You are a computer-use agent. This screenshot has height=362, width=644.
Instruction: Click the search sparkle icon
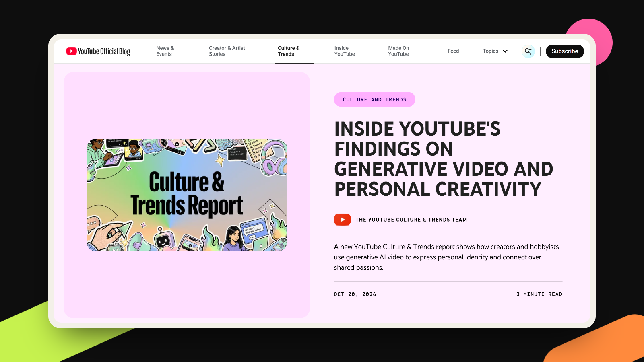[x=528, y=51]
